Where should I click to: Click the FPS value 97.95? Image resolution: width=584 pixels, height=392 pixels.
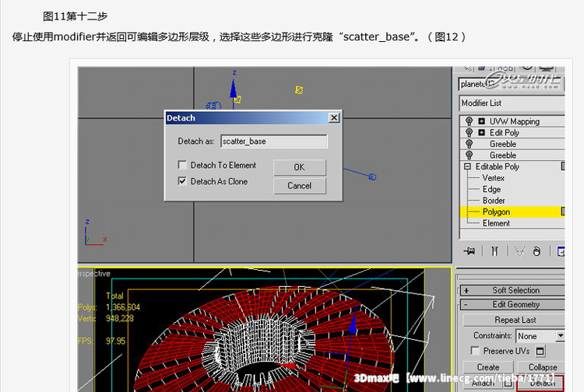point(115,341)
